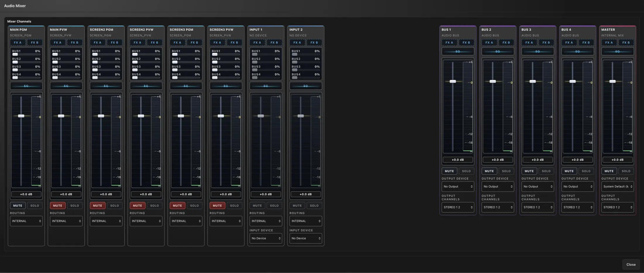Open MAIN PGM routing dropdown
Image resolution: width=644 pixels, height=273 pixels.
click(x=26, y=221)
